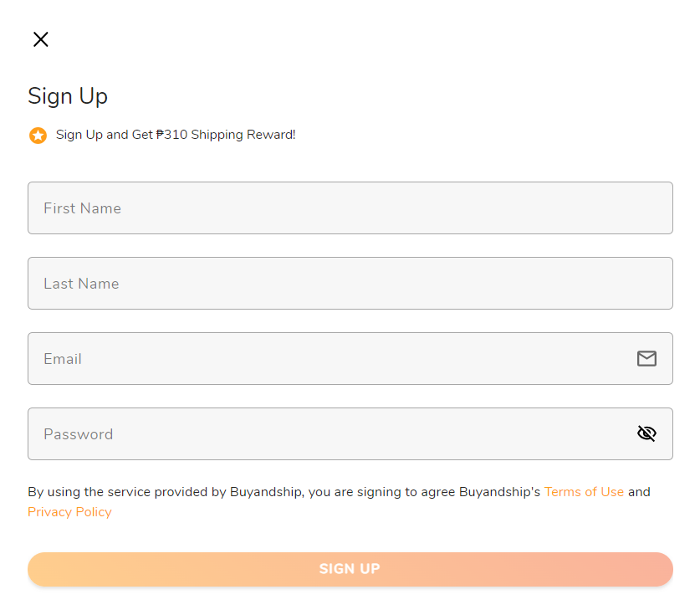700x610 pixels.
Task: Show hidden password via eye icon
Action: pos(646,433)
